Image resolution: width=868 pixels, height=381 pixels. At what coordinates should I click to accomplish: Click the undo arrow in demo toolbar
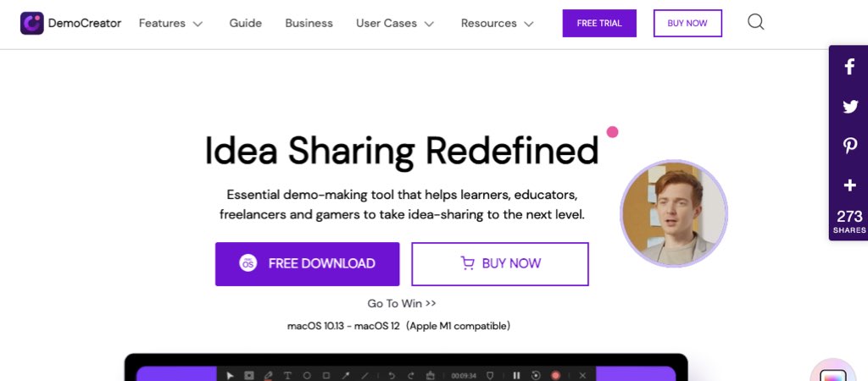click(392, 375)
